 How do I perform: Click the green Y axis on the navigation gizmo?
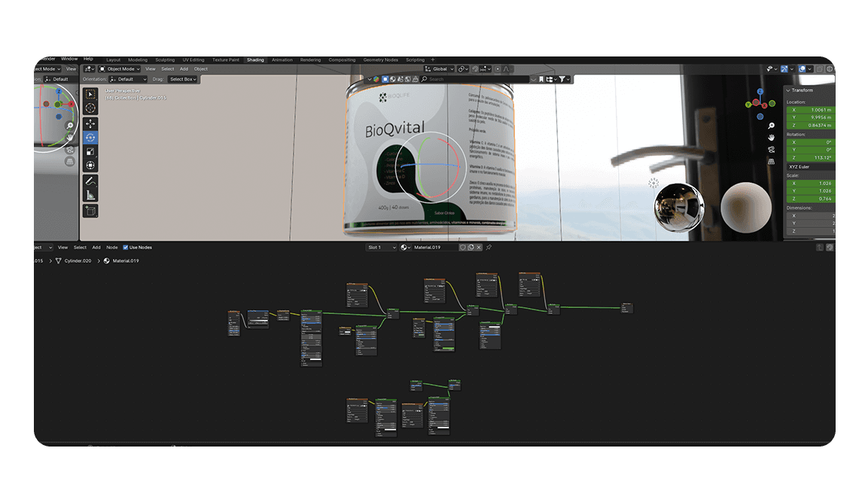pos(748,105)
